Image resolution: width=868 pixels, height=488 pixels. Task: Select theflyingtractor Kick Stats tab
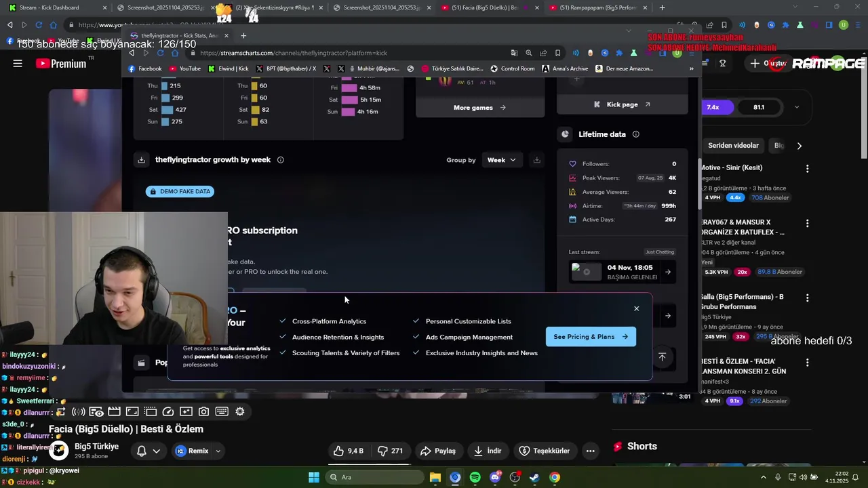point(179,35)
